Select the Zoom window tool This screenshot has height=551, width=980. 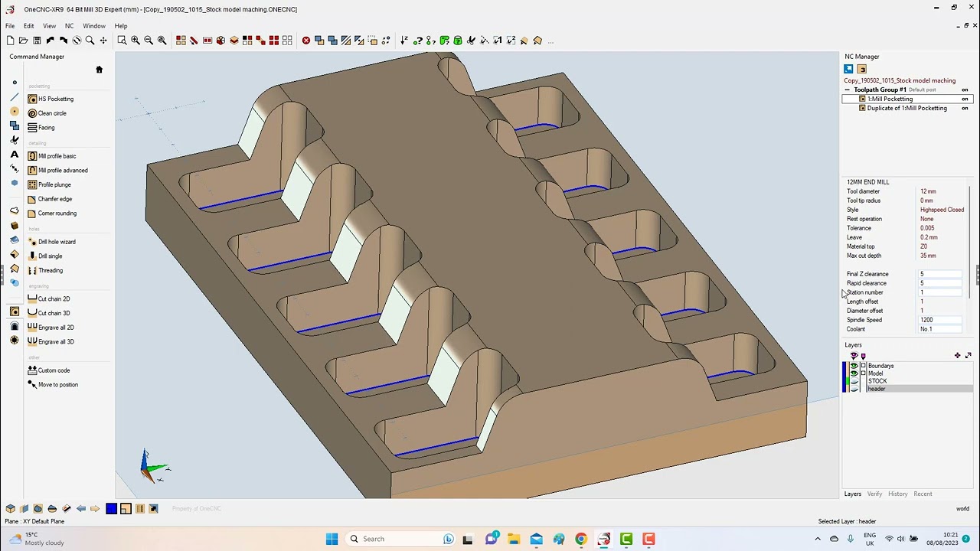pyautogui.click(x=122, y=41)
